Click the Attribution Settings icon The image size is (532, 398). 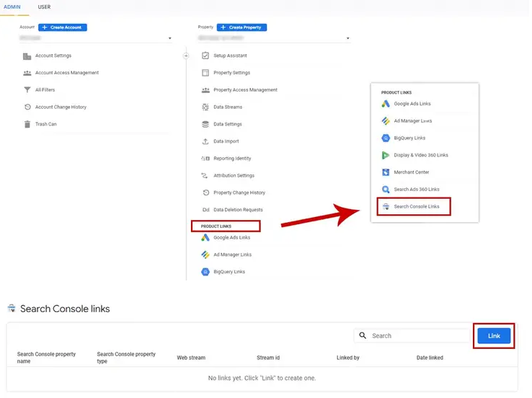point(204,175)
